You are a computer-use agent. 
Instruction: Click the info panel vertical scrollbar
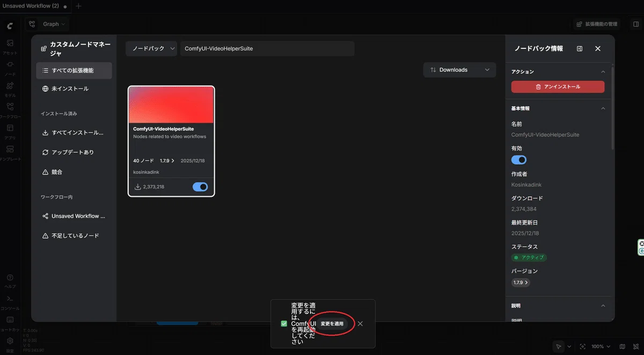tap(613, 107)
